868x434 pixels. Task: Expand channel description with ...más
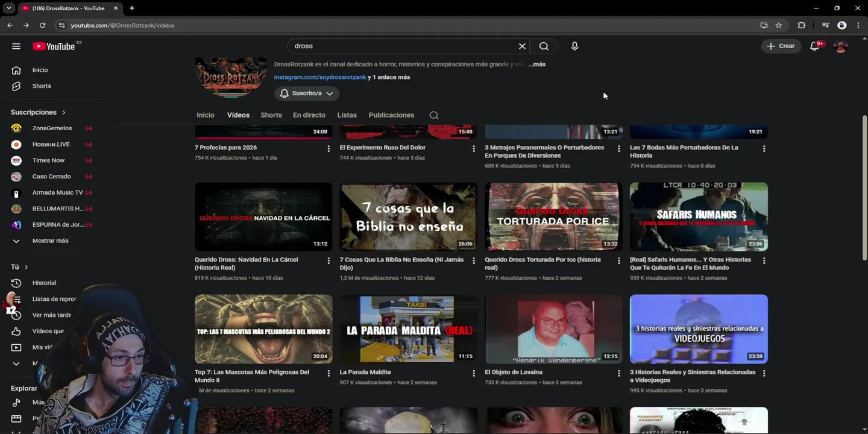point(537,64)
